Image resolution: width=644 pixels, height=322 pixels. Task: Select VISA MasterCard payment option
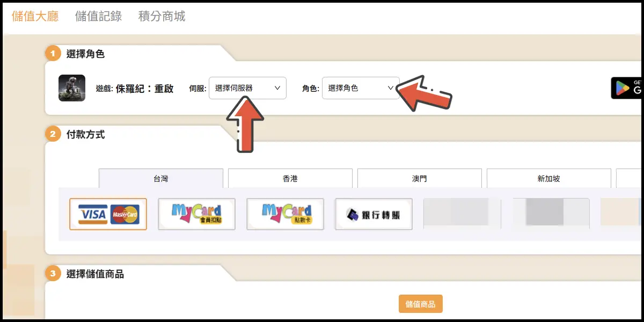108,214
